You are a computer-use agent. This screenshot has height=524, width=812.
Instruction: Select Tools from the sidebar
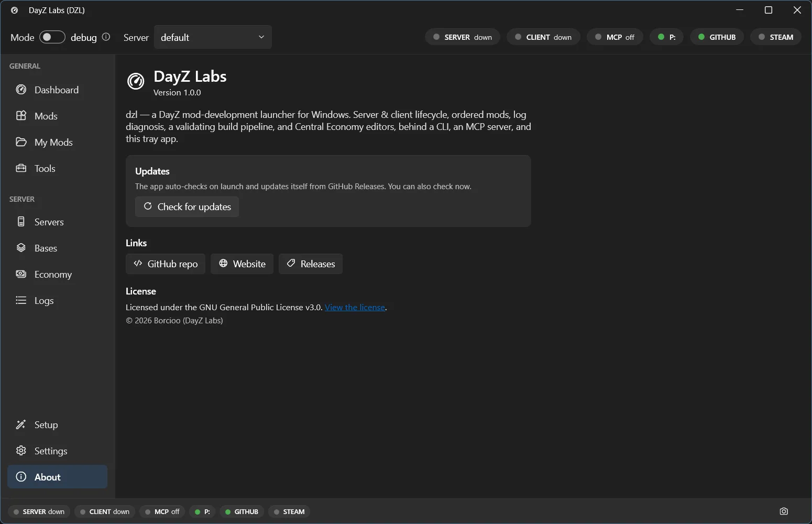click(x=58, y=168)
